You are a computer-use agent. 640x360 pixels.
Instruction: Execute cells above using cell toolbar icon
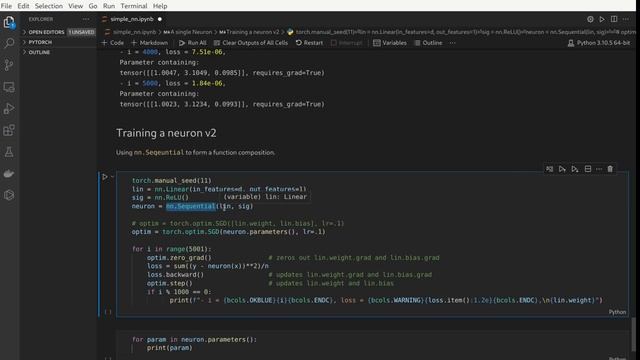[562, 169]
